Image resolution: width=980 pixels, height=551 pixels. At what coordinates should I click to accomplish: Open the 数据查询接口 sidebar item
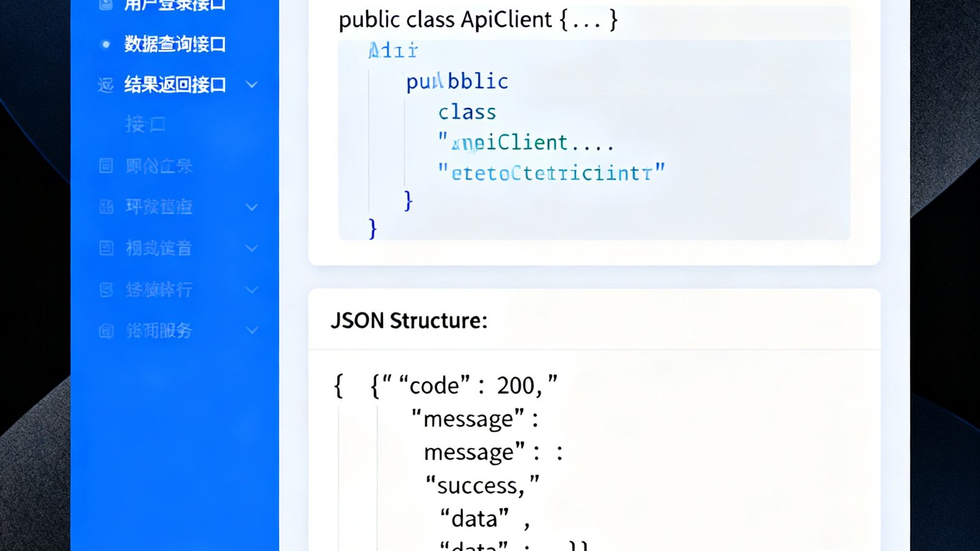(x=175, y=44)
